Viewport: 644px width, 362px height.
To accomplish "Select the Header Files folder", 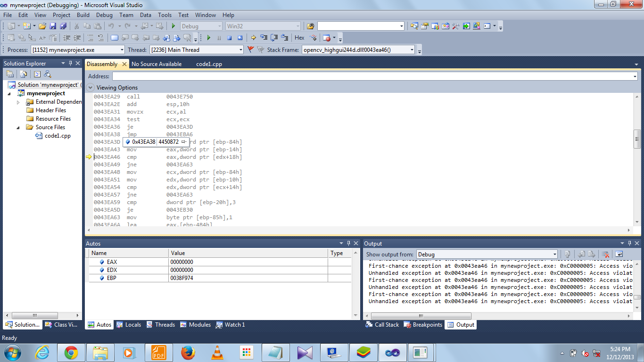I will (x=50, y=110).
